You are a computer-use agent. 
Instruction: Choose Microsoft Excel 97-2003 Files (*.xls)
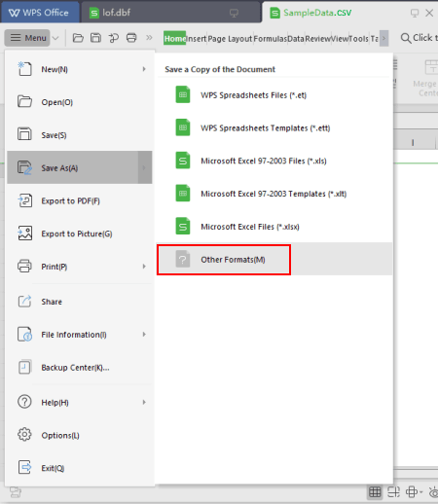click(x=274, y=161)
